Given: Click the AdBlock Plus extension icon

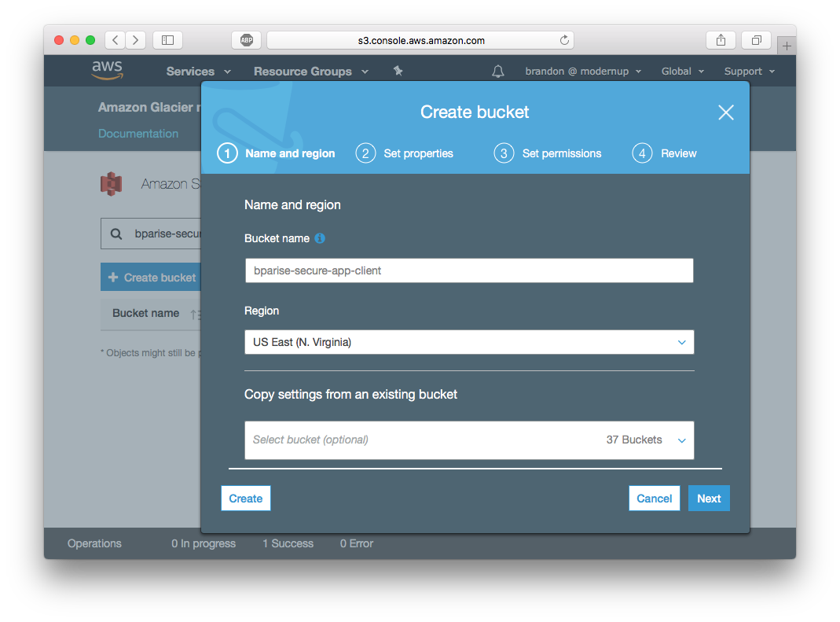Looking at the screenshot, I should click(246, 40).
